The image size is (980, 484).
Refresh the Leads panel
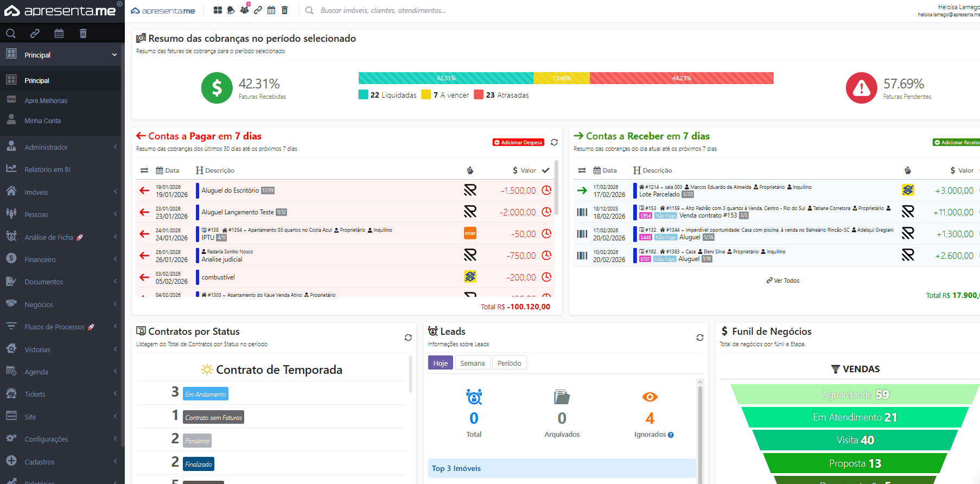[x=700, y=337]
